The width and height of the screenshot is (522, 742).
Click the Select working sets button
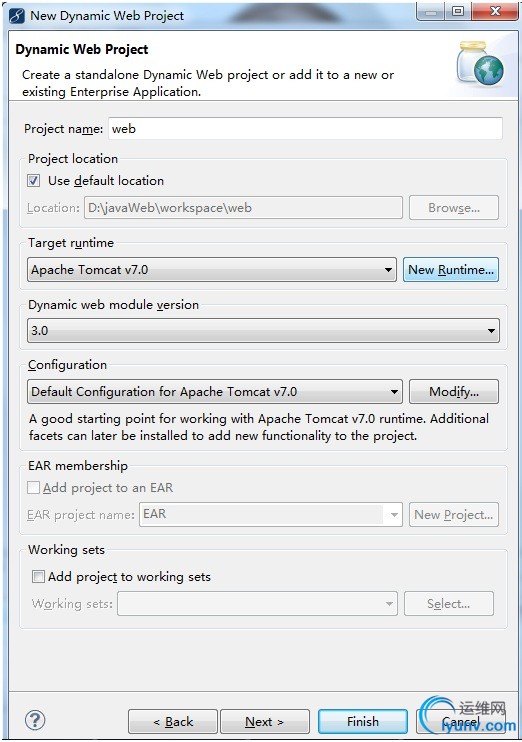point(449,603)
